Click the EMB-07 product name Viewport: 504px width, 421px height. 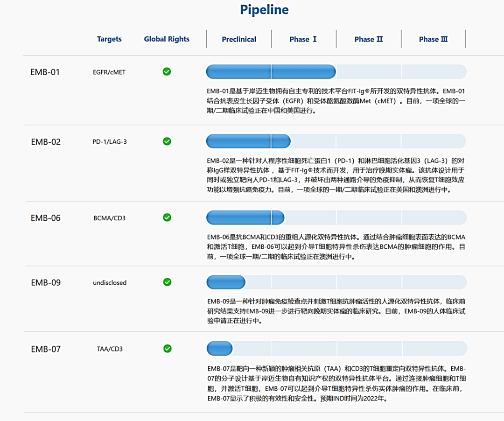[46, 349]
